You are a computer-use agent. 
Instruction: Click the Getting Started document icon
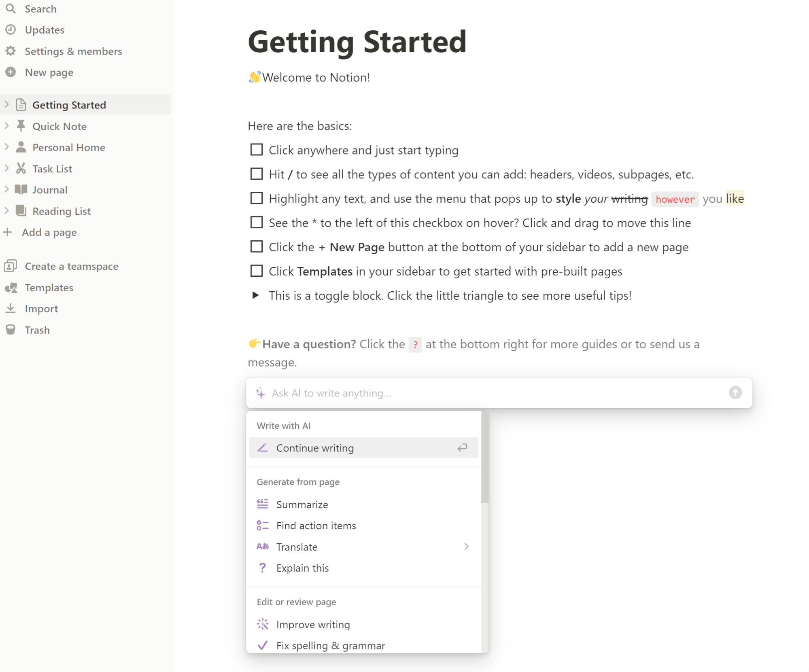tap(21, 105)
